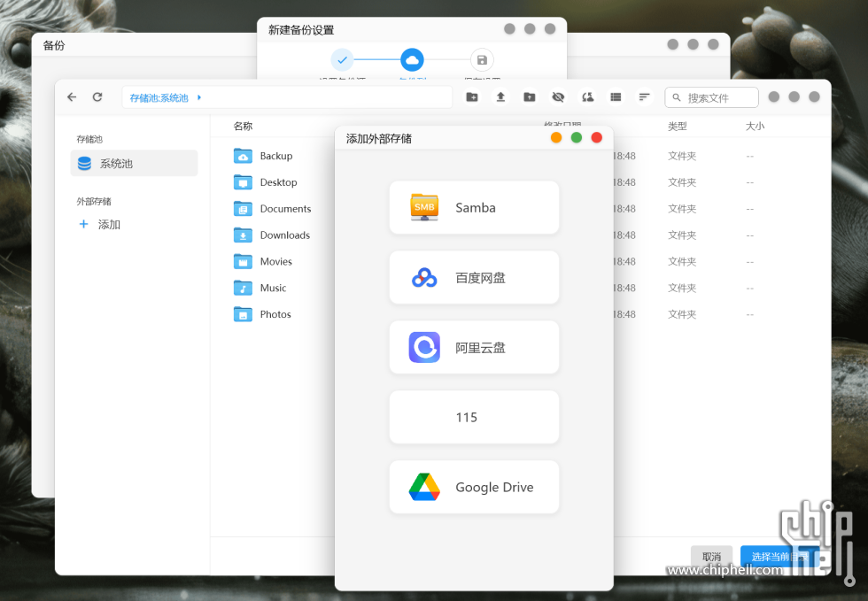Image resolution: width=868 pixels, height=601 pixels.
Task: Click the upload file toolbar icon
Action: click(x=501, y=97)
